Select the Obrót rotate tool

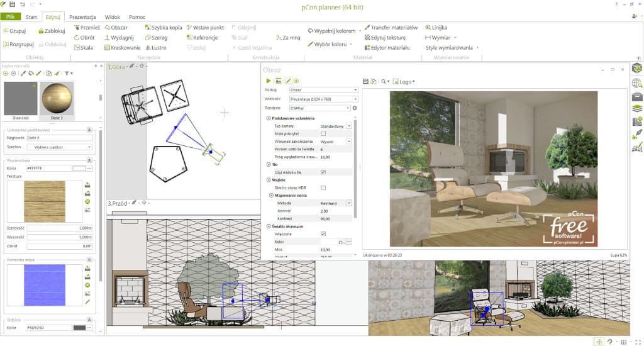pyautogui.click(x=83, y=38)
